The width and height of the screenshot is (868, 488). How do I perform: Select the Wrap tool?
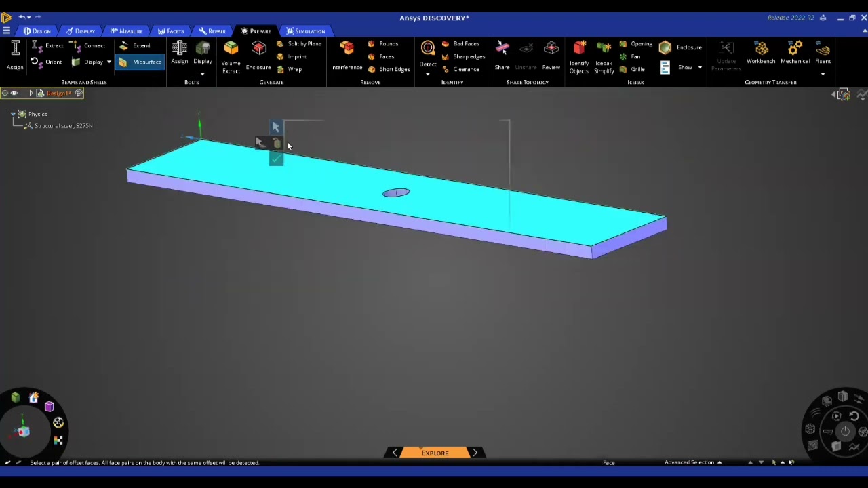[x=290, y=70]
